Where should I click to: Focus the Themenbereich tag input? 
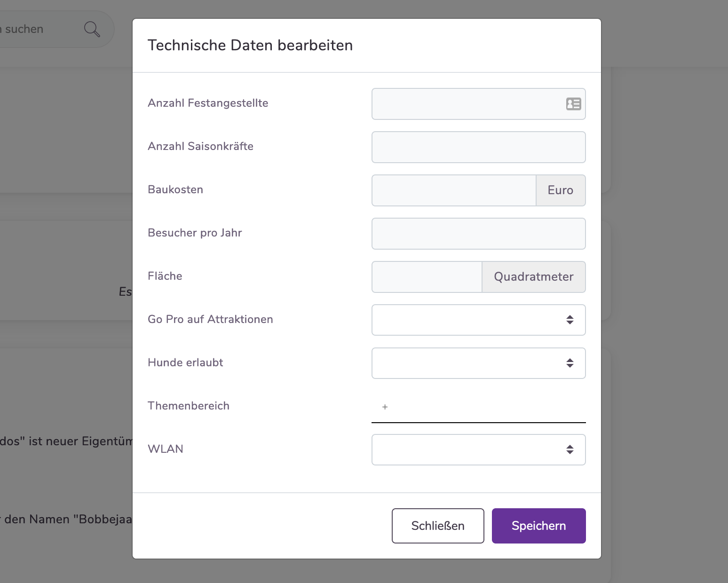pyautogui.click(x=478, y=407)
